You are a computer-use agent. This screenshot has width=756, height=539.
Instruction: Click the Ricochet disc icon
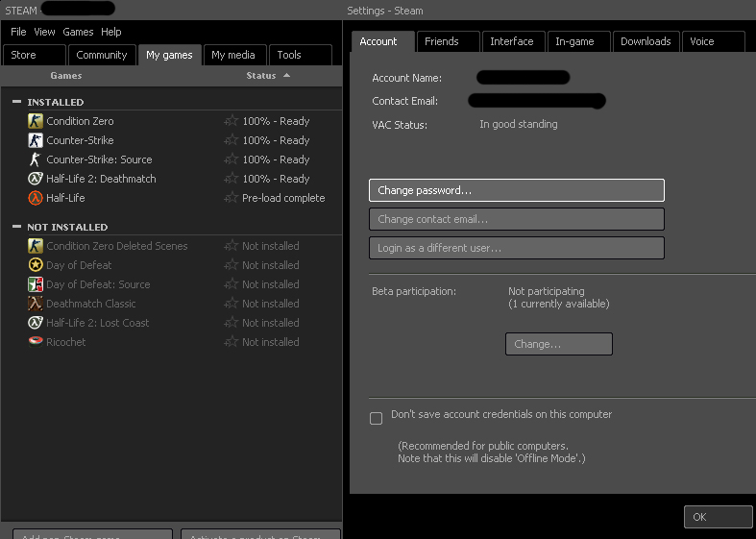36,342
